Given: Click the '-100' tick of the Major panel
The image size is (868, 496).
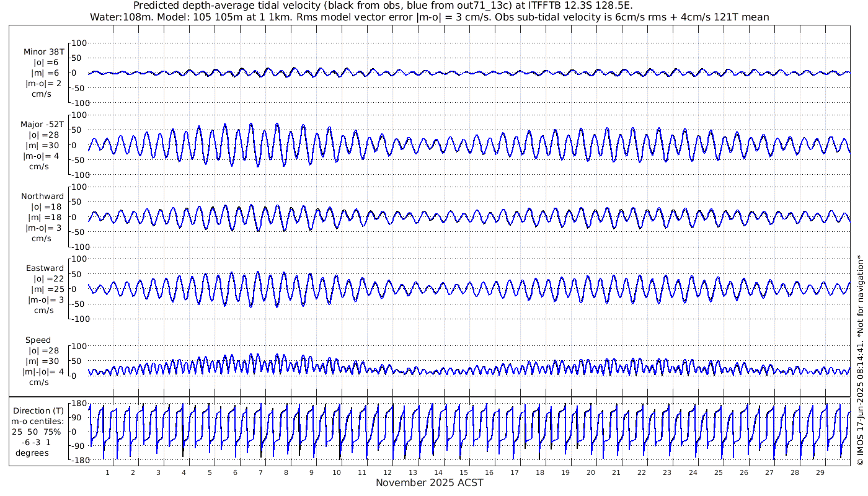Looking at the screenshot, I should point(79,175).
